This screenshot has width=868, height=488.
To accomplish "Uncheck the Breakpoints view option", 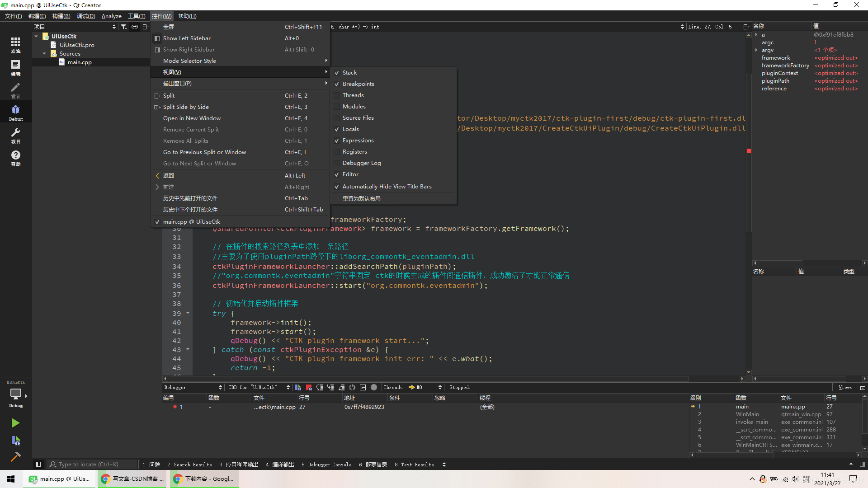I will tap(337, 84).
